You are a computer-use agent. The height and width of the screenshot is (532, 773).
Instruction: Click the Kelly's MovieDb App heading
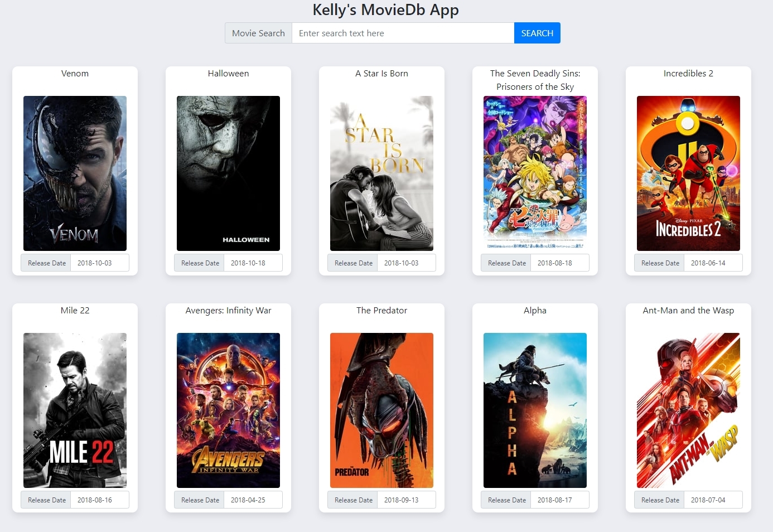point(386,9)
